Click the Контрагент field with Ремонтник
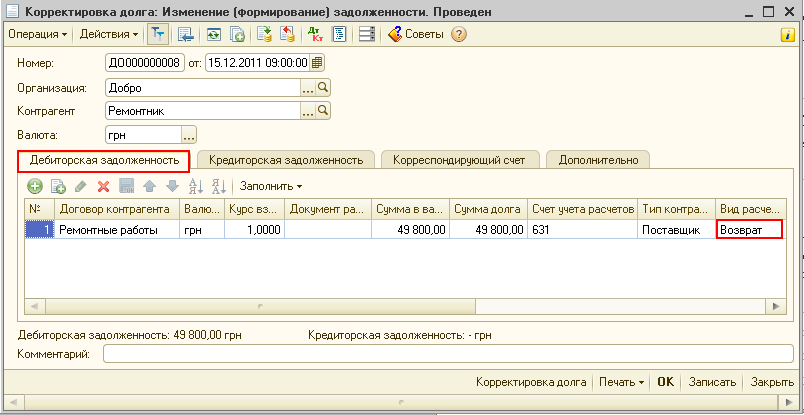Image resolution: width=804 pixels, height=415 pixels. 203,111
